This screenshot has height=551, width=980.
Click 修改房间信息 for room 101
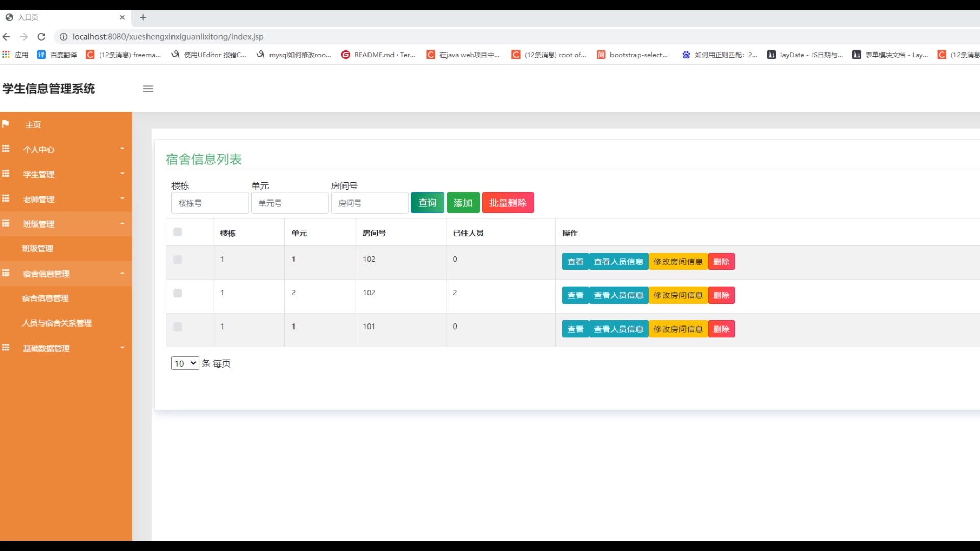(678, 329)
